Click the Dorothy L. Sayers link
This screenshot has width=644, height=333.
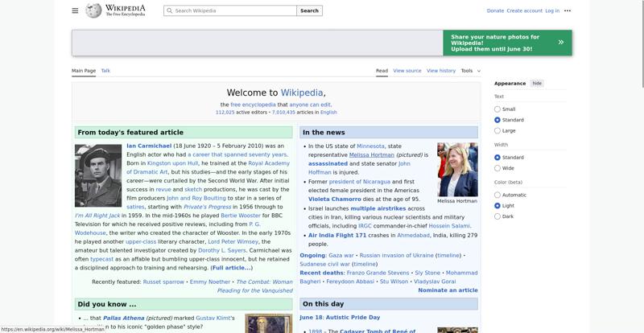click(222, 250)
